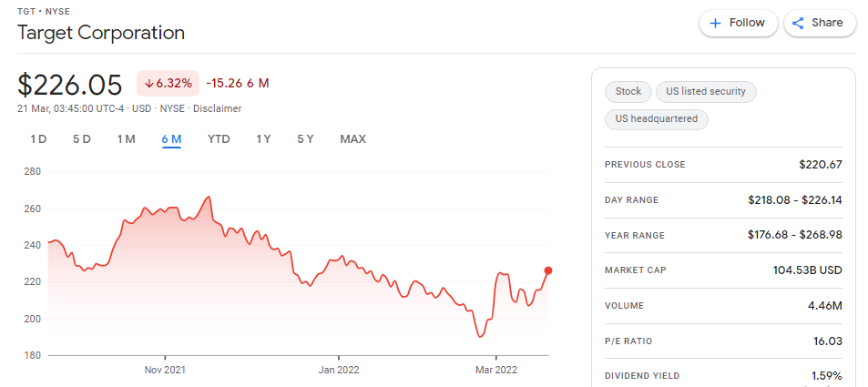868x387 pixels.
Task: Click the 280 y-axis label
Action: (x=33, y=171)
